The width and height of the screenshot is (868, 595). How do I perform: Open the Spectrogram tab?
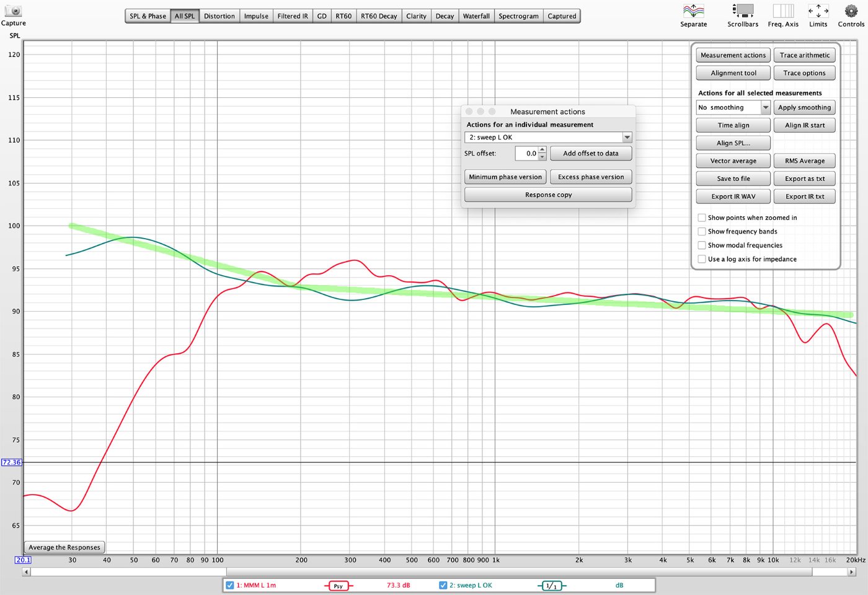pyautogui.click(x=518, y=16)
